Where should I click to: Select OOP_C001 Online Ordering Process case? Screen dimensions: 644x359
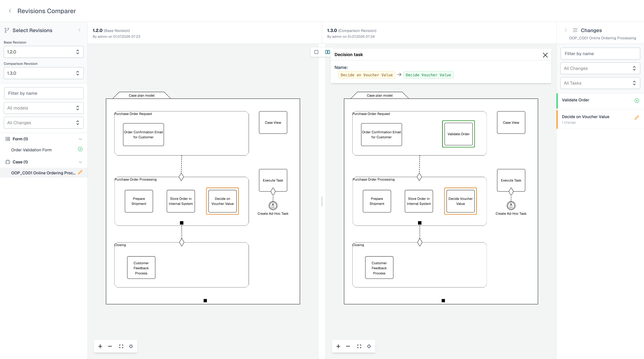44,173
